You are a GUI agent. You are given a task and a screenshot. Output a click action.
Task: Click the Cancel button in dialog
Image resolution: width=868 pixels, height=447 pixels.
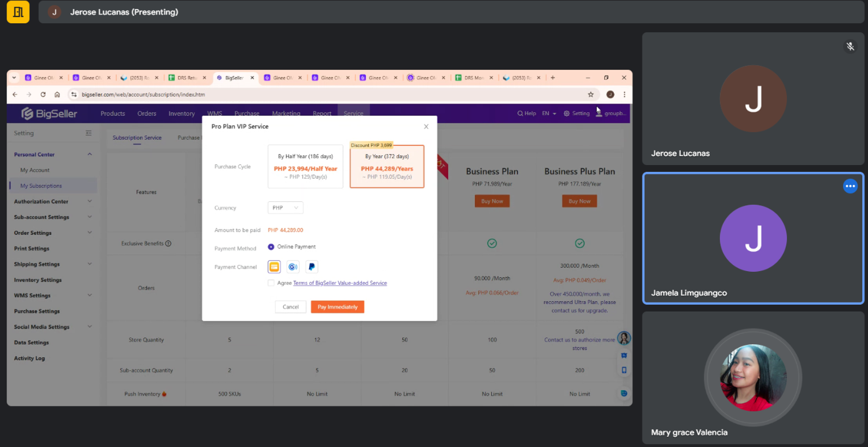[290, 307]
